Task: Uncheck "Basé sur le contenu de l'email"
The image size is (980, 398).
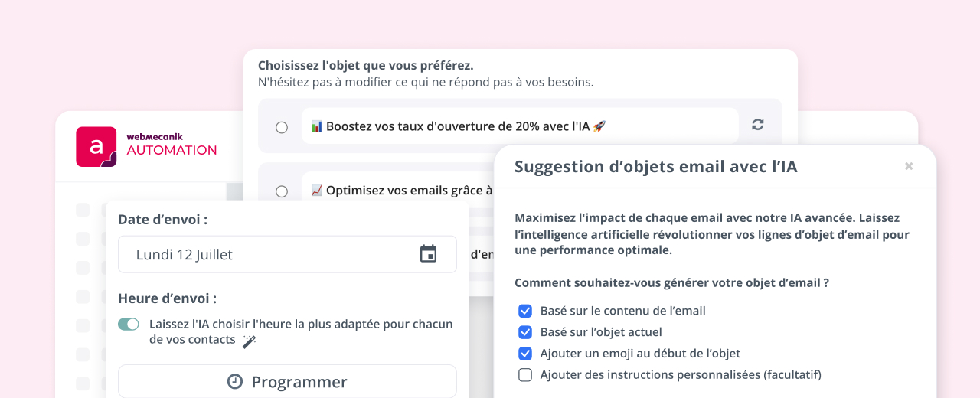Action: pyautogui.click(x=525, y=311)
